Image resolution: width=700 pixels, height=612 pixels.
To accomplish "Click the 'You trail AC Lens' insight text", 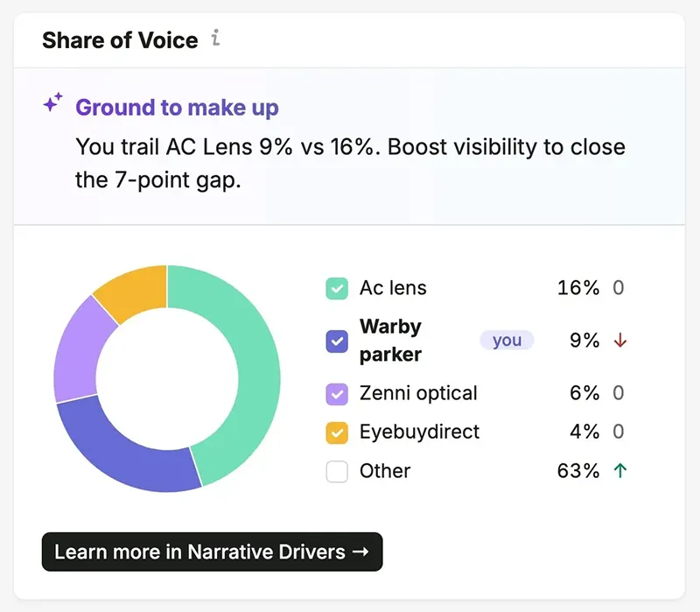I will point(350,164).
